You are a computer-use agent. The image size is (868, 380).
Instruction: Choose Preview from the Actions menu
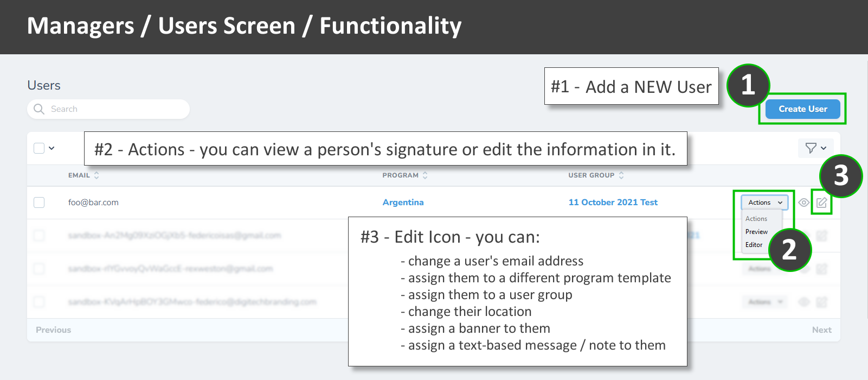coord(756,232)
